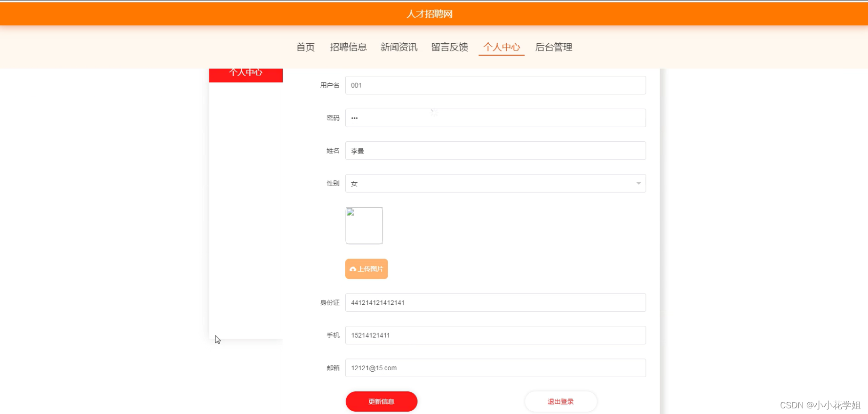Focus the 用户名 field containing 001
Viewport: 868px width, 414px height.
pos(495,85)
